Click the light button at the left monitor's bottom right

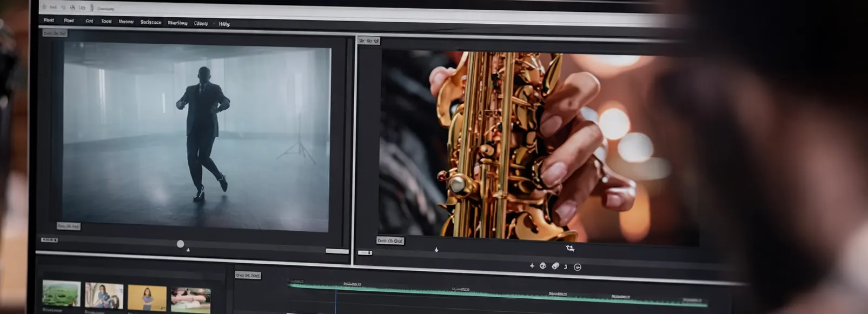[337, 251]
